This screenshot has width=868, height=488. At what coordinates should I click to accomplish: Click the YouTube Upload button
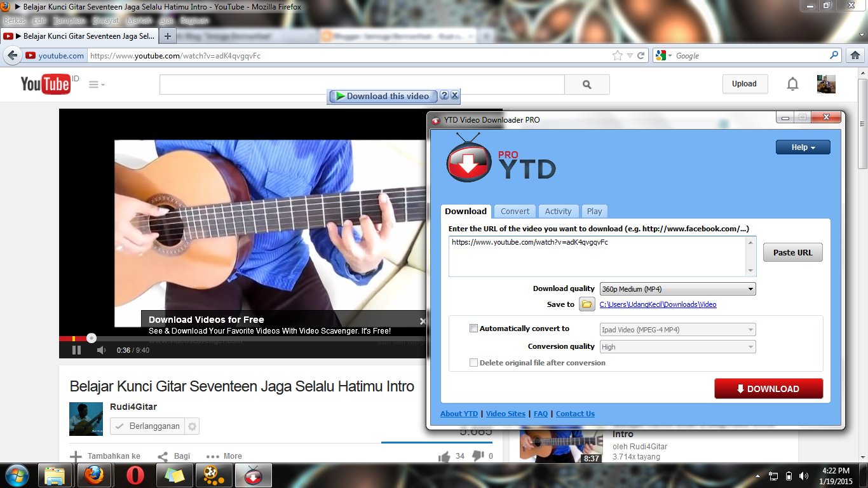coord(745,84)
